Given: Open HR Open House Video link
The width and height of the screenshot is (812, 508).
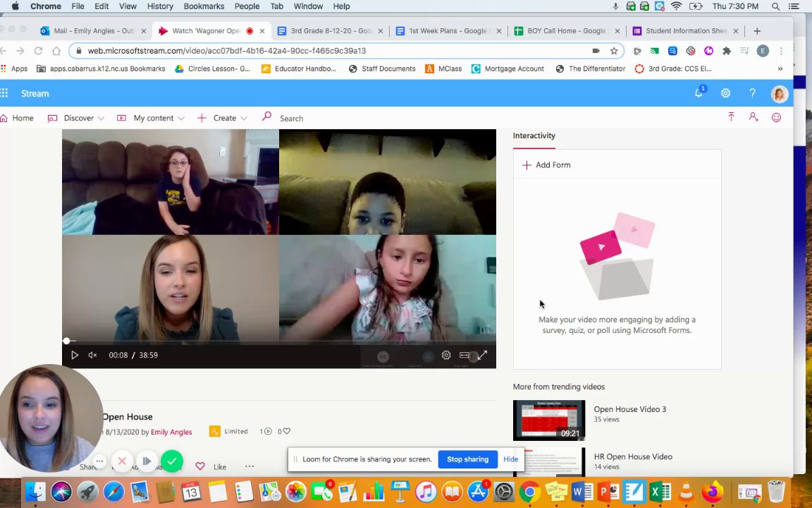Looking at the screenshot, I should click(633, 456).
